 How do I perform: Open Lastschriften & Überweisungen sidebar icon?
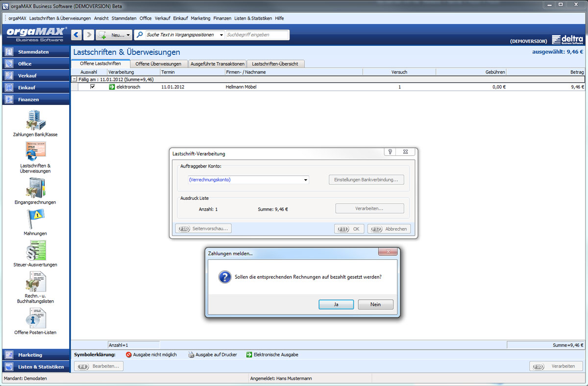[x=35, y=152]
